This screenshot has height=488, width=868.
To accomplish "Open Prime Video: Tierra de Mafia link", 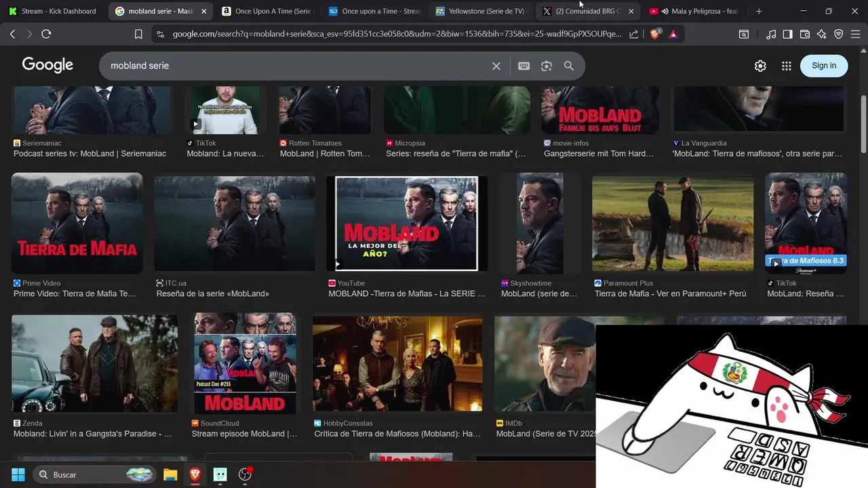I will pyautogui.click(x=75, y=293).
